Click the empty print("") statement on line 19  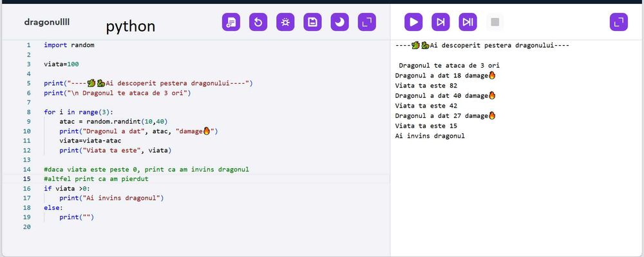pyautogui.click(x=77, y=217)
